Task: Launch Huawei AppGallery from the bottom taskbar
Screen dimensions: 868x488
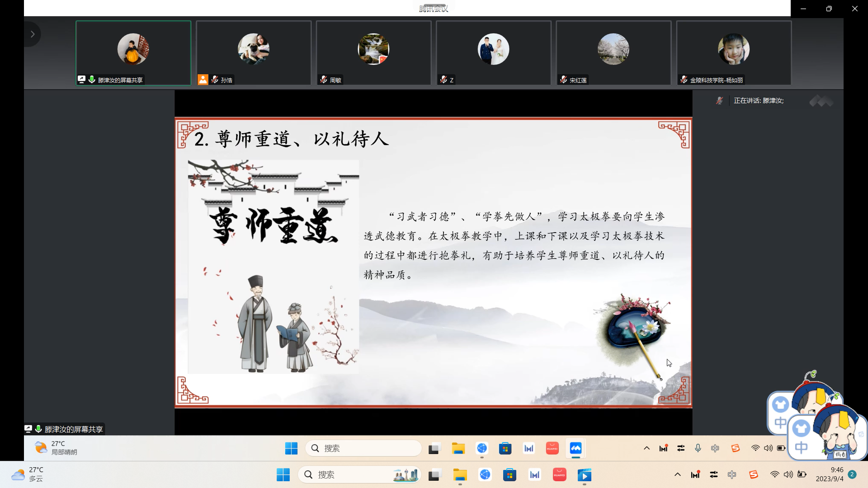Action: point(559,474)
